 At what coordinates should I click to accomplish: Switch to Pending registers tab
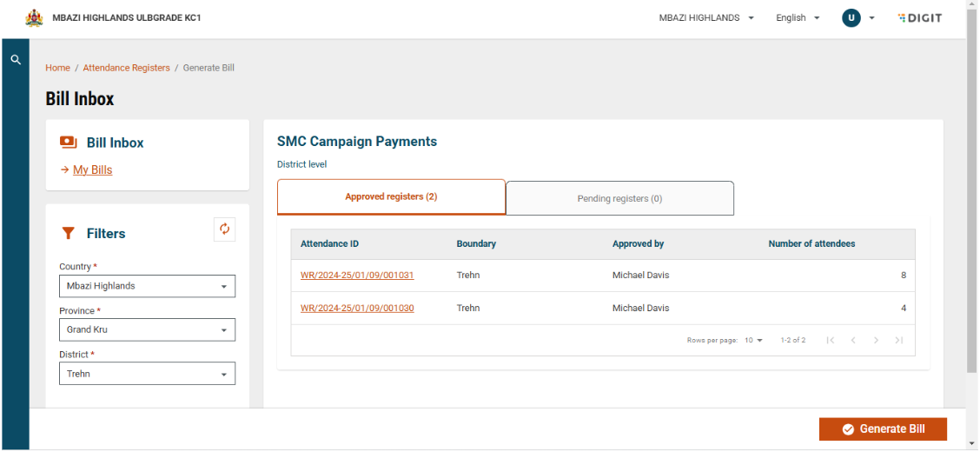(619, 198)
